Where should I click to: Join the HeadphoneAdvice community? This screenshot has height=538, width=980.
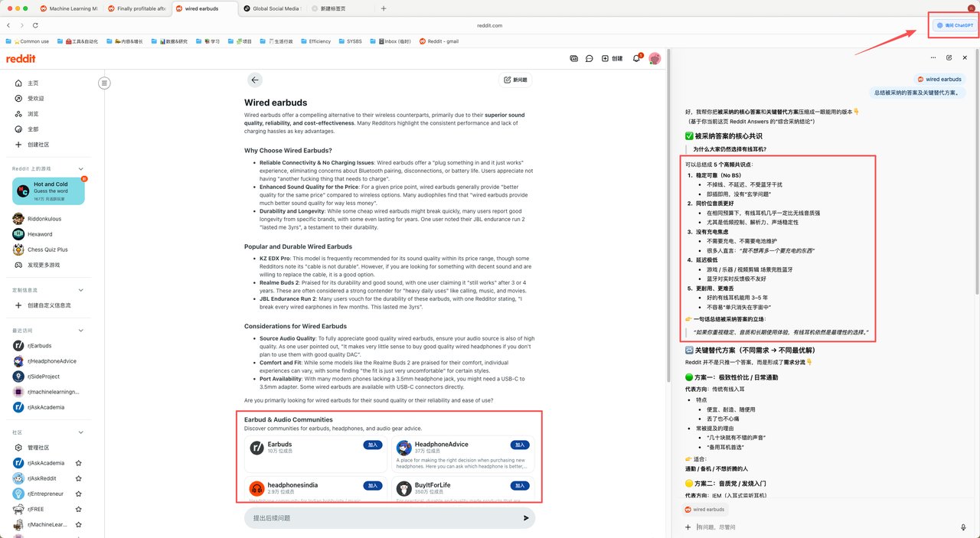pyautogui.click(x=521, y=445)
